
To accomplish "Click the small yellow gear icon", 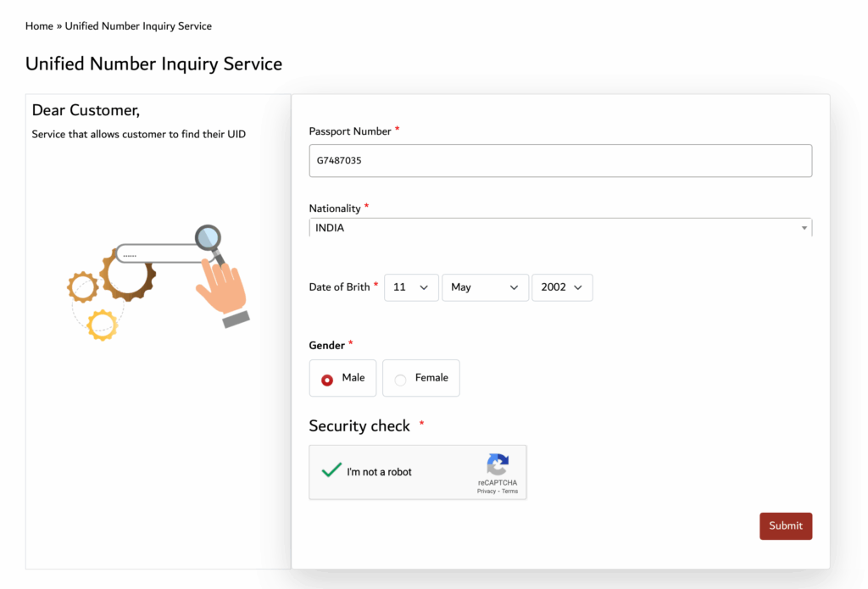I will pos(102,325).
